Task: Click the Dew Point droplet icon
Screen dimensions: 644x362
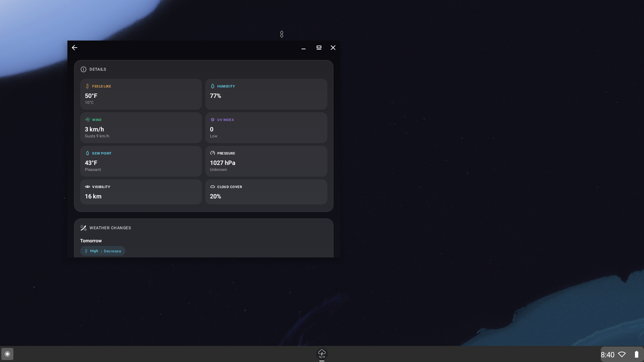Action: point(88,153)
